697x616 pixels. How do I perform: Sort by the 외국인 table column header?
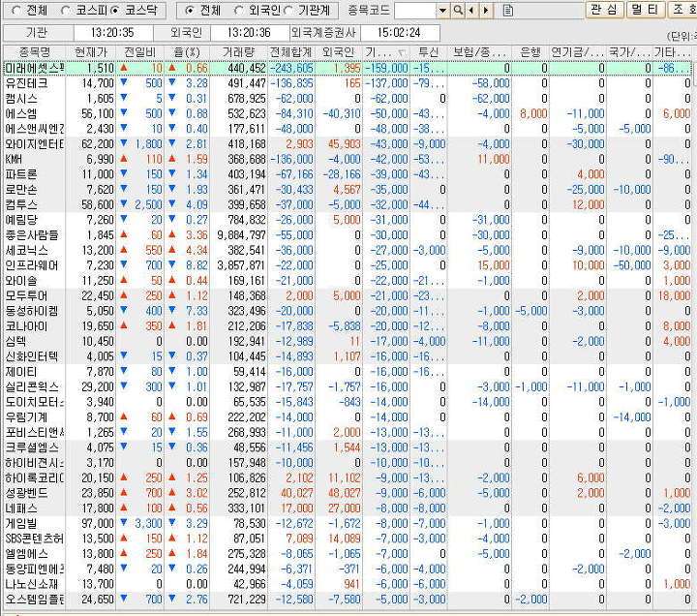(339, 52)
